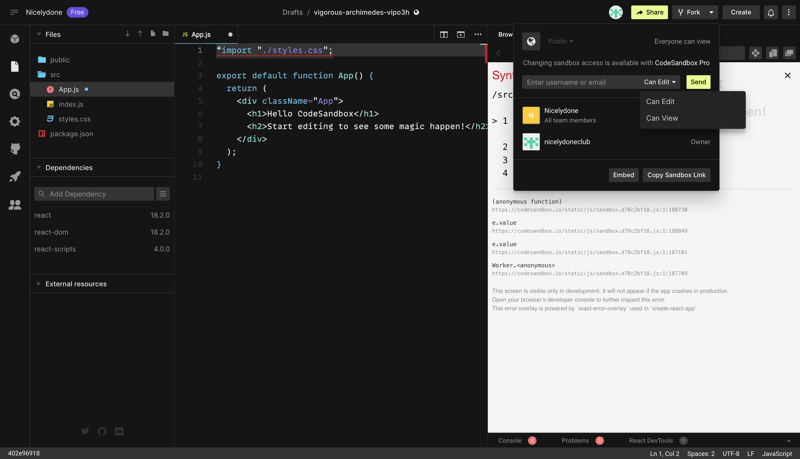800x459 pixels.
Task: Click the move-arrows icon in preview toolbar
Action: (755, 53)
